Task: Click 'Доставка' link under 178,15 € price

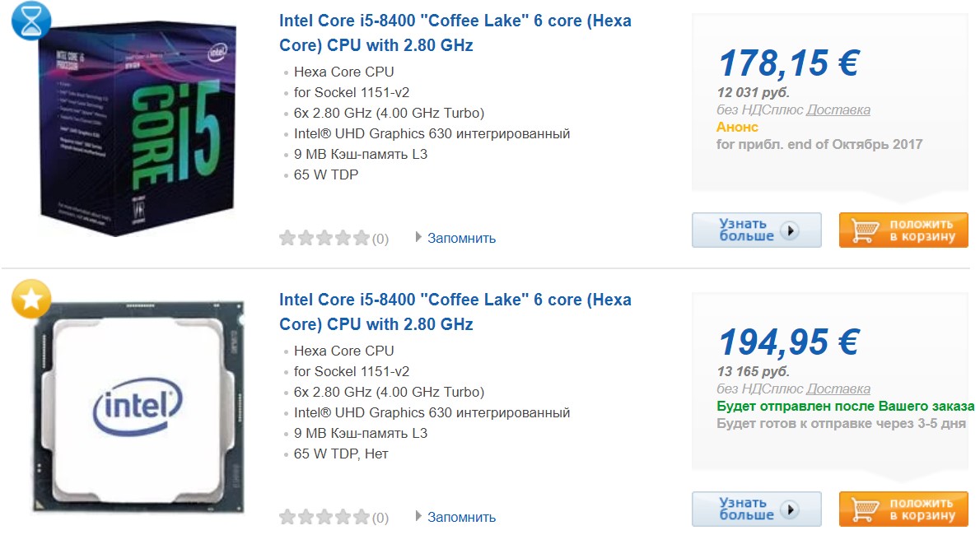Action: click(838, 109)
